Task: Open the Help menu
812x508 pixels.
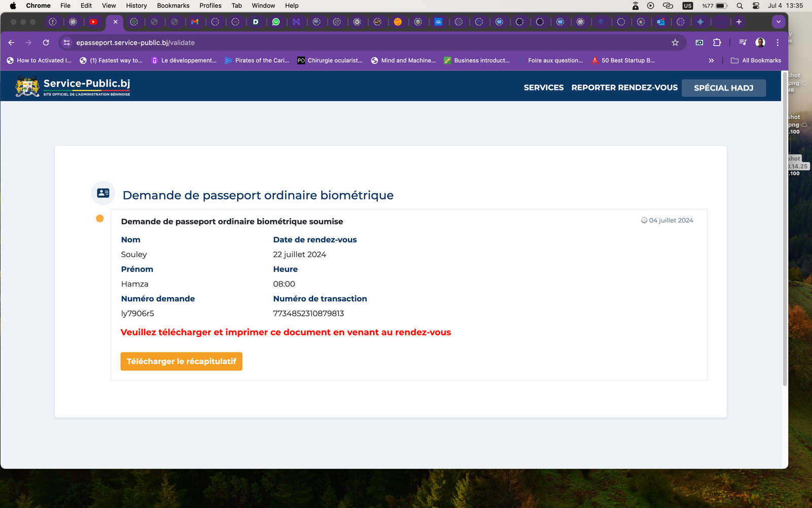Action: click(292, 6)
